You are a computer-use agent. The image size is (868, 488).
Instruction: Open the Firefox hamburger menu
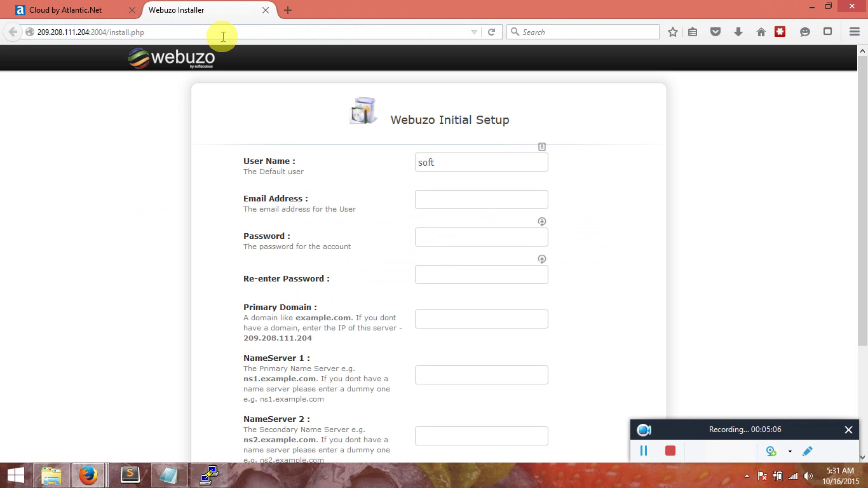click(855, 32)
